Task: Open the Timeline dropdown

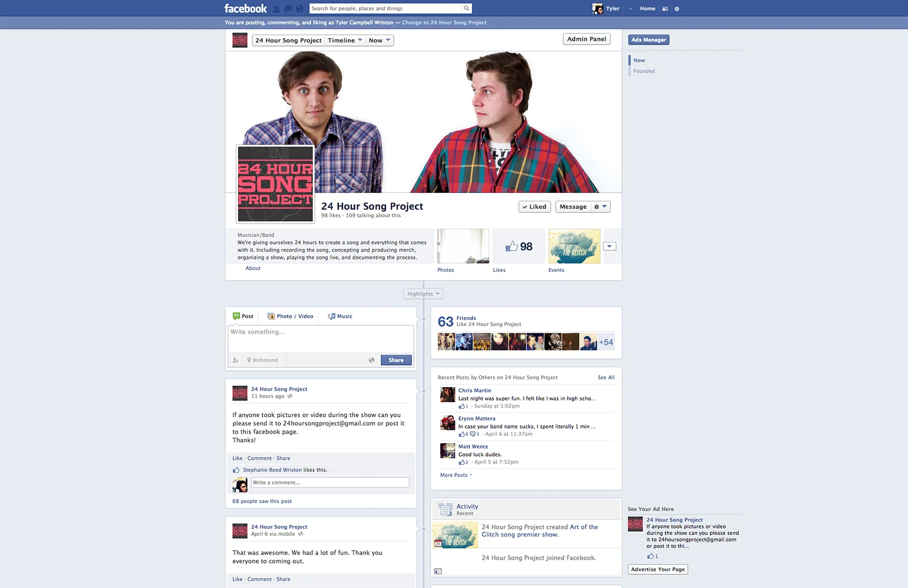Action: (345, 40)
